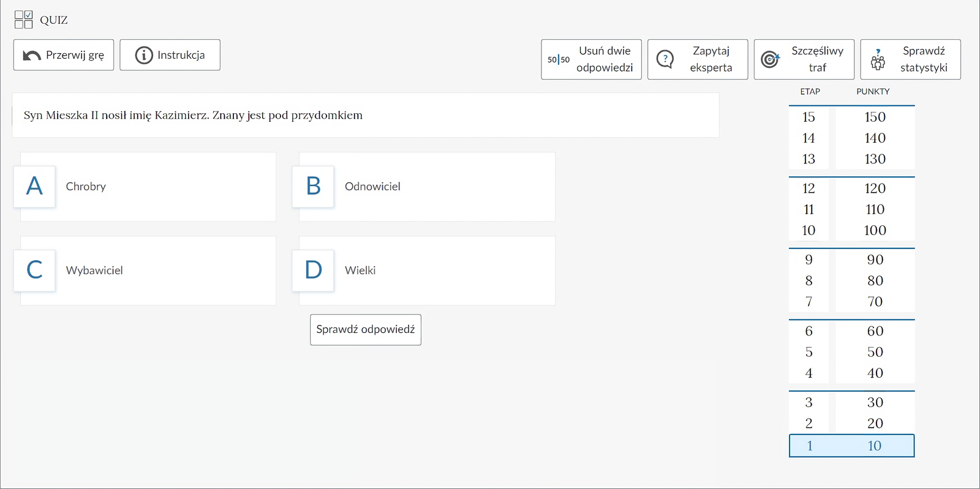Select answer letter C tile
Viewport: 980px width, 489px height.
click(35, 270)
